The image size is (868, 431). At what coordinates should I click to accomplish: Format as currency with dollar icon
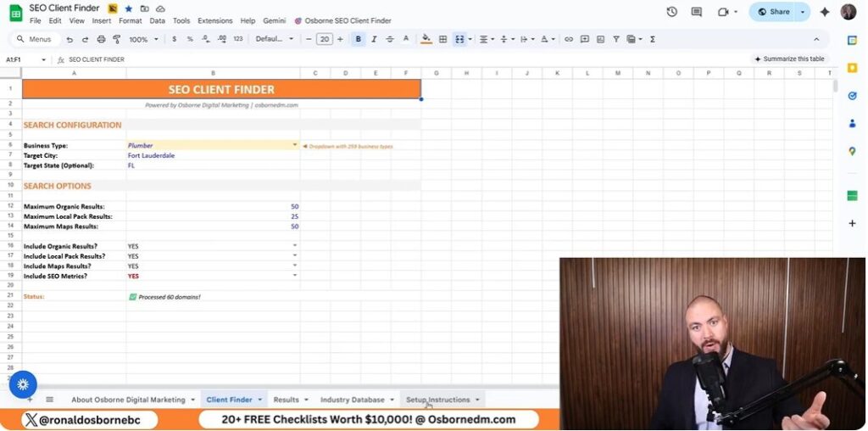[x=175, y=39]
